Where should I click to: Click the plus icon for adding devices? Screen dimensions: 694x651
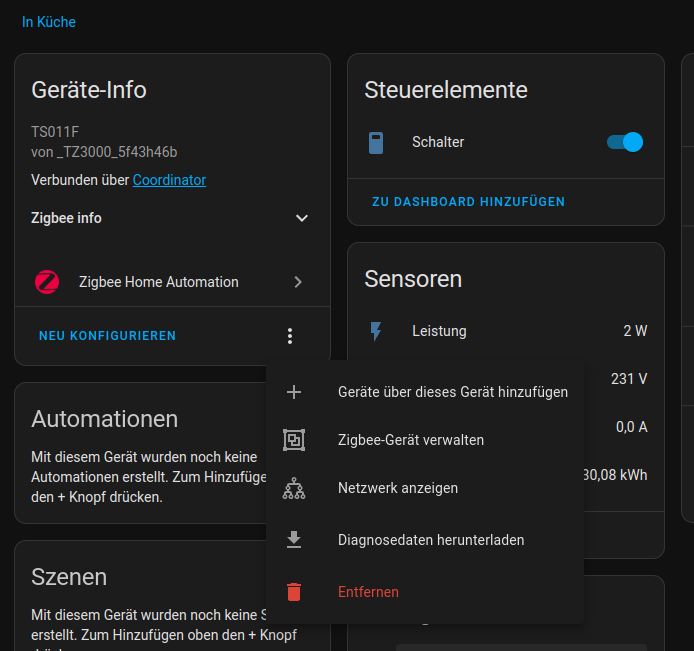pyautogui.click(x=294, y=392)
